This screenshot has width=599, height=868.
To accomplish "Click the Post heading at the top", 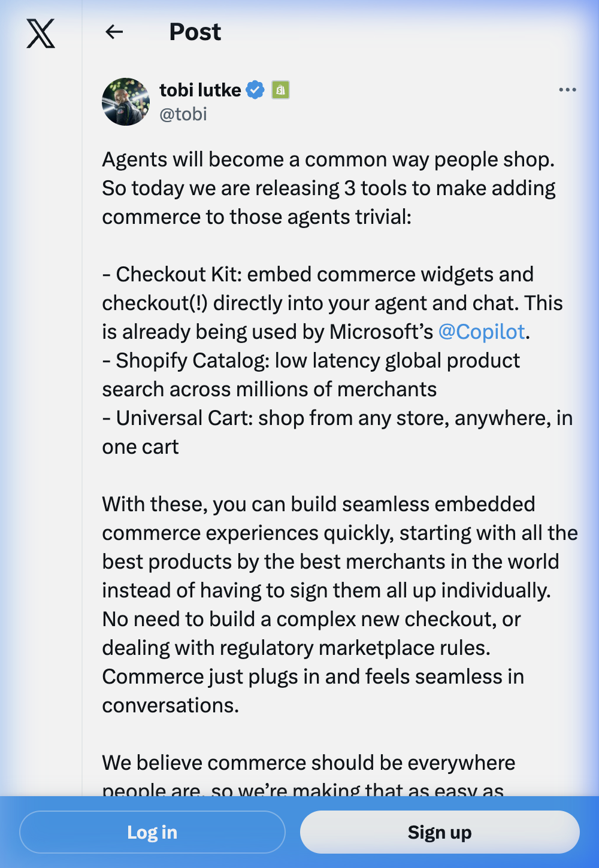I will [x=195, y=32].
